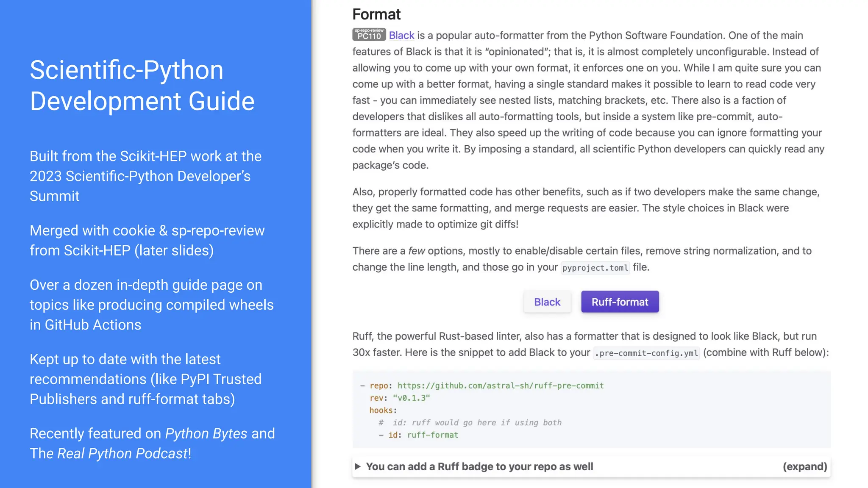868x488 pixels.
Task: Click 'Also, properly formatted code' paragraph
Action: 586,208
